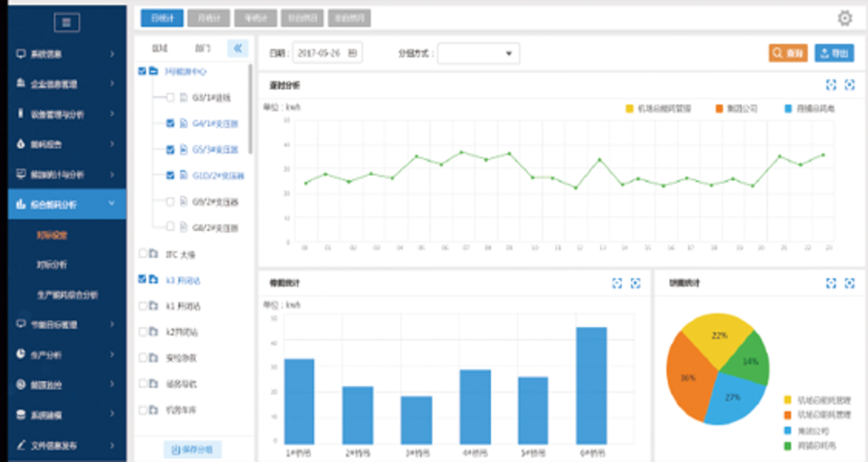Click the hamburger menu icon in sidebar
The image size is (868, 462).
coord(67,23)
